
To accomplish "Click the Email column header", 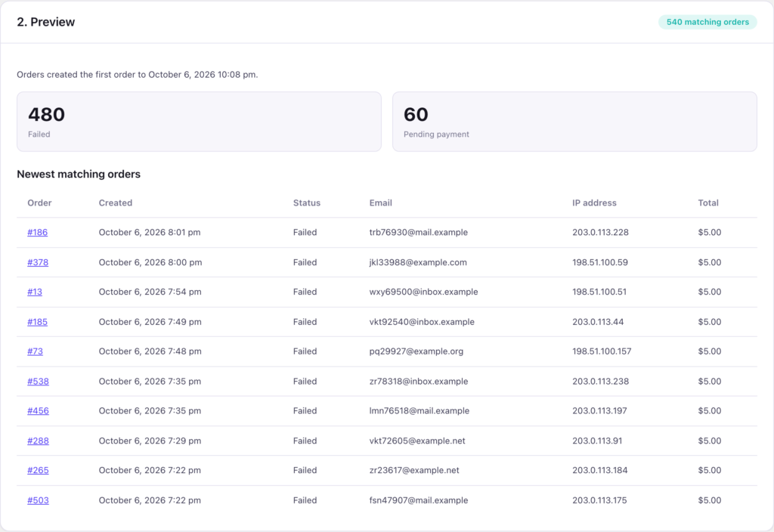I will 381,203.
